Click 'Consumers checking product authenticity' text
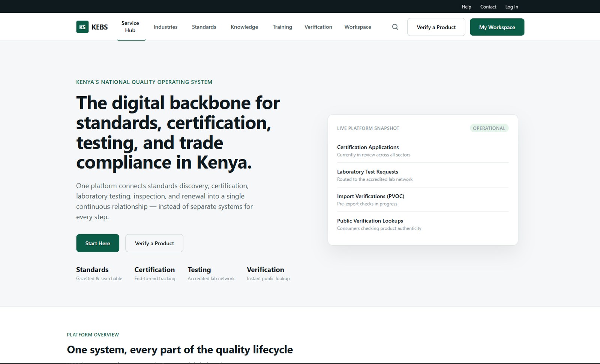This screenshot has width=600, height=364. (x=379, y=228)
